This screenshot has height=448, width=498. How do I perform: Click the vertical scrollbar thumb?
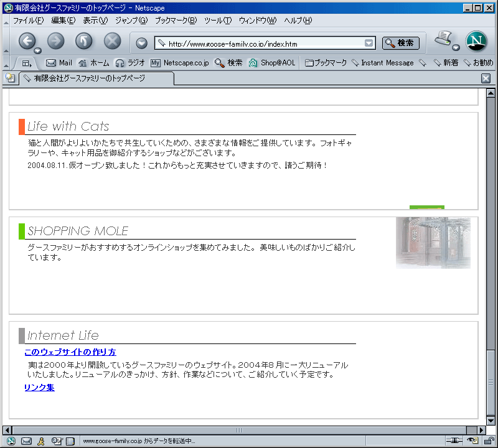click(x=491, y=382)
